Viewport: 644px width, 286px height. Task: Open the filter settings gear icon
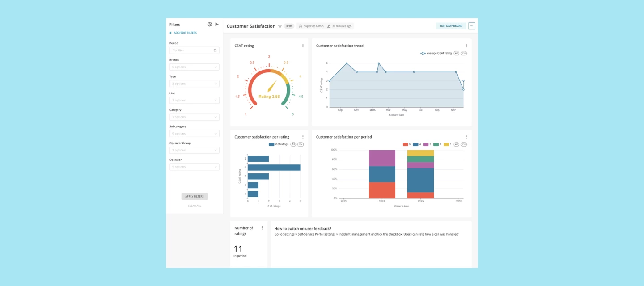[x=208, y=25]
